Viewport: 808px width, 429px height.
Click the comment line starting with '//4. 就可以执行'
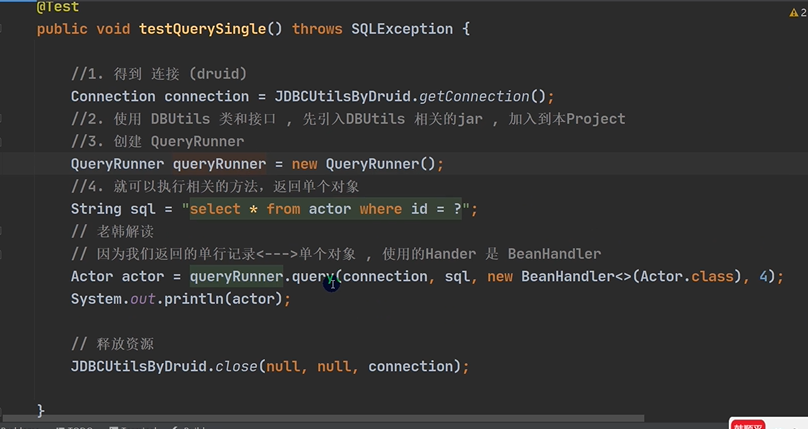(215, 186)
